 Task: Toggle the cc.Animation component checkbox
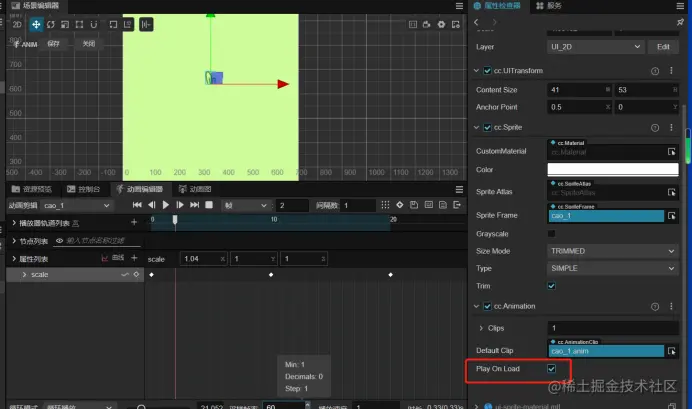pyautogui.click(x=487, y=306)
